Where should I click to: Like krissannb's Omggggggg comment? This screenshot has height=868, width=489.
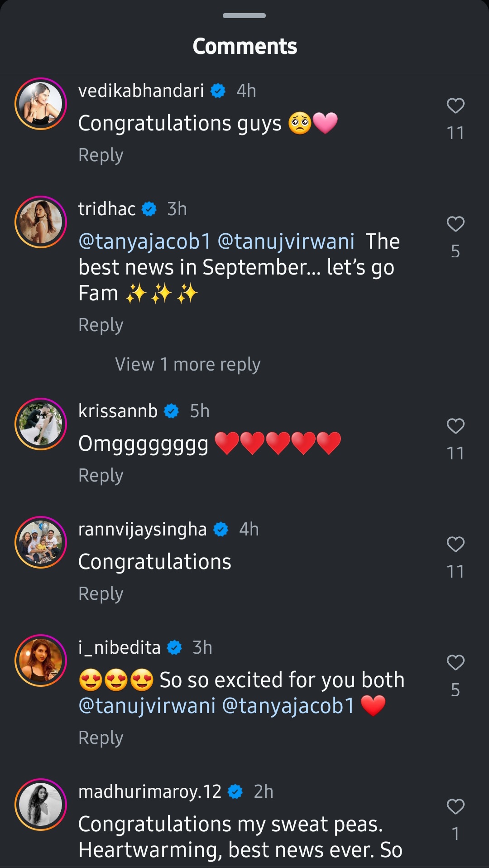[x=455, y=426]
